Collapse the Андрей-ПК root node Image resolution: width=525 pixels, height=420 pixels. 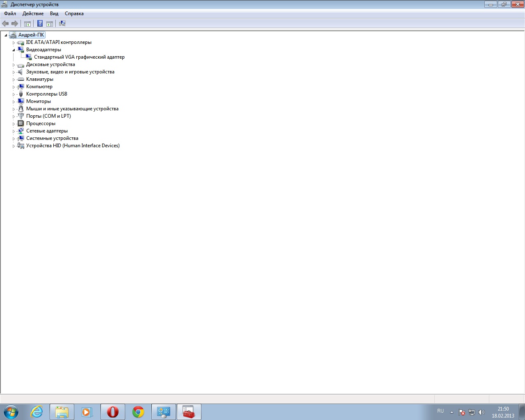pos(6,35)
